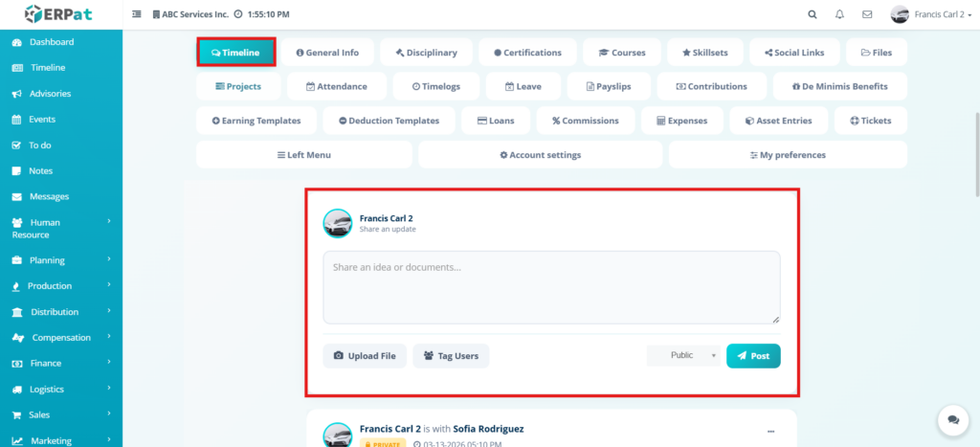Viewport: 980px width, 447px height.
Task: Expand the Compensation sidebar menu
Action: click(61, 337)
